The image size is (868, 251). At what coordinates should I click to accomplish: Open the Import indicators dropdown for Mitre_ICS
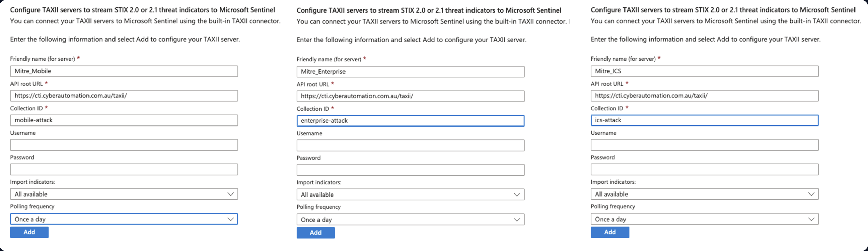(705, 194)
